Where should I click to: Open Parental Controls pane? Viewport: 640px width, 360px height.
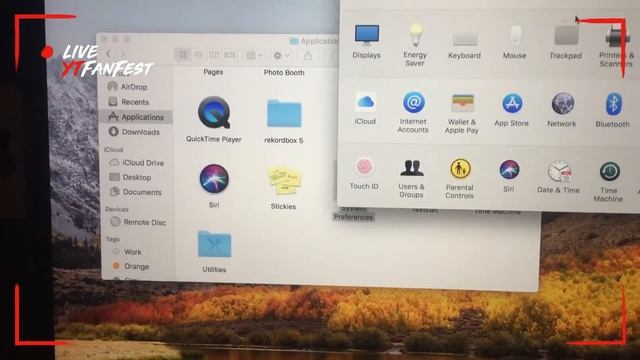tap(460, 178)
